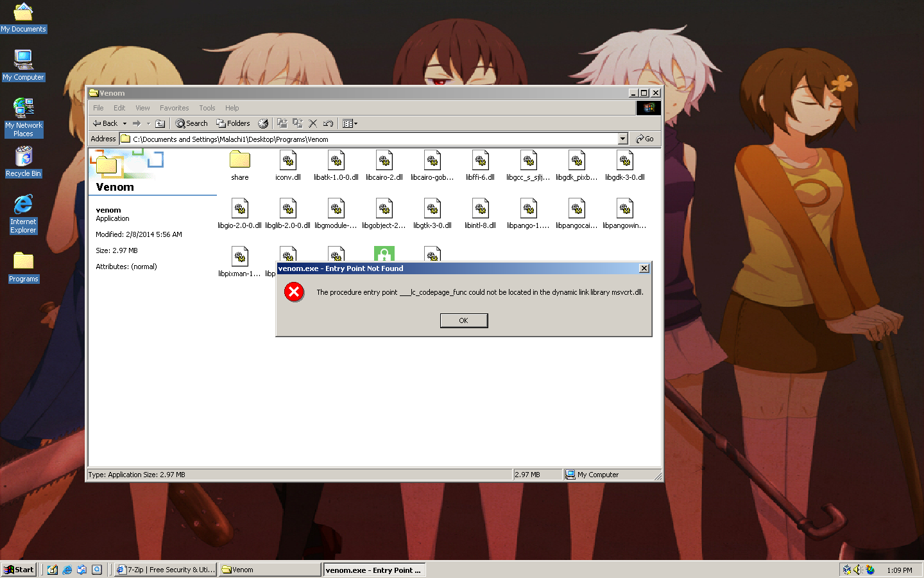Click the Undo toolbar icon
Viewport: 924px width, 578px height.
329,123
